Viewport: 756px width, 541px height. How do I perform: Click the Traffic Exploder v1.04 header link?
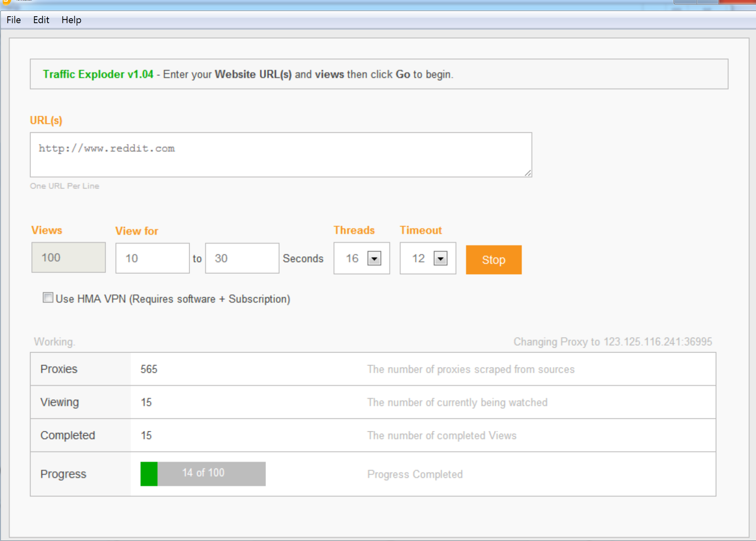97,74
